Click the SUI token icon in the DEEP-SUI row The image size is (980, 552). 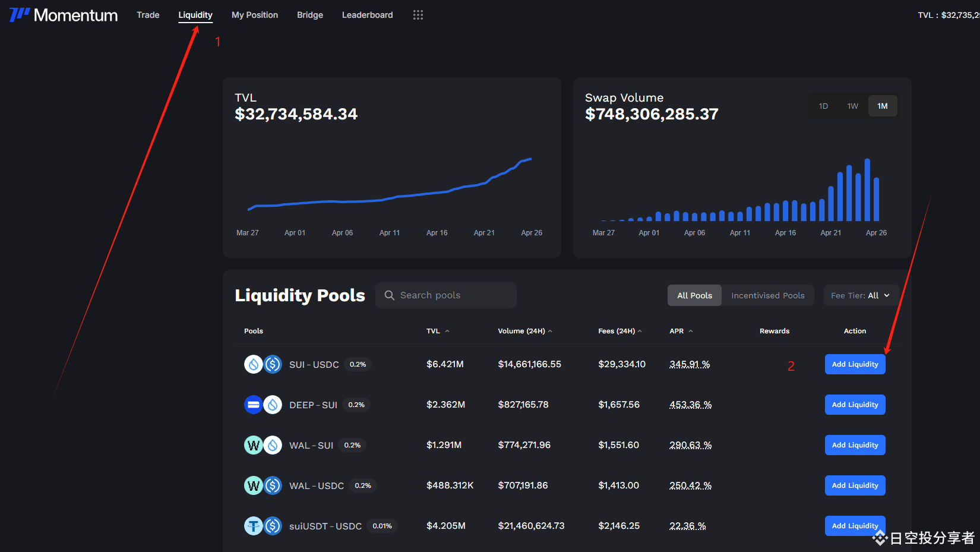coord(273,405)
